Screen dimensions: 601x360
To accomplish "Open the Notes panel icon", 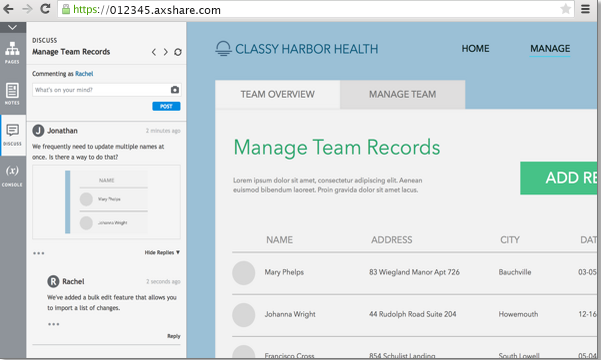I will pos(12,94).
